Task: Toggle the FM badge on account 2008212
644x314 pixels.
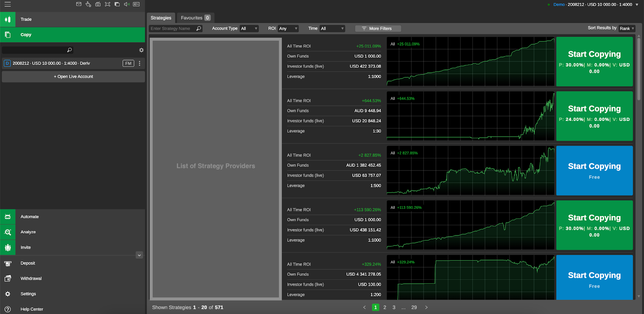Action: pos(128,63)
